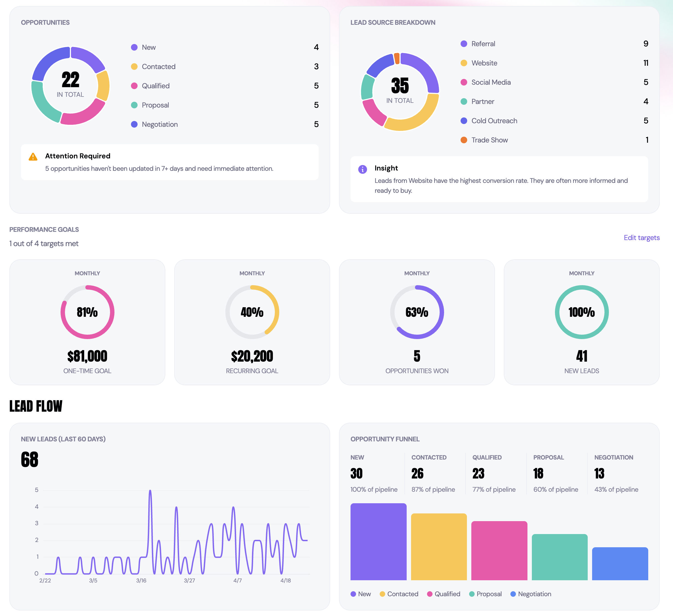Click the funnel Qualified stage count 23
Viewport: 673px width, 616px height.
click(x=478, y=473)
